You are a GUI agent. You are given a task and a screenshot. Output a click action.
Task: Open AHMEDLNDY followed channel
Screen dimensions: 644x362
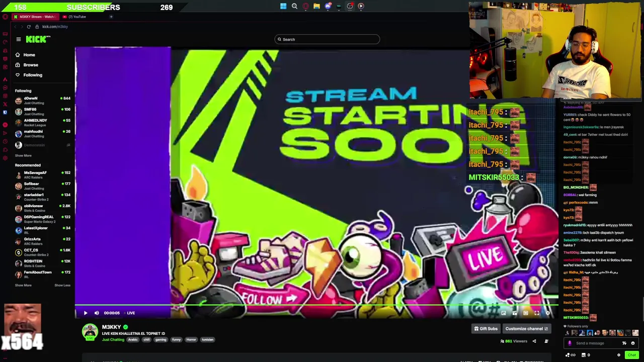43,123
